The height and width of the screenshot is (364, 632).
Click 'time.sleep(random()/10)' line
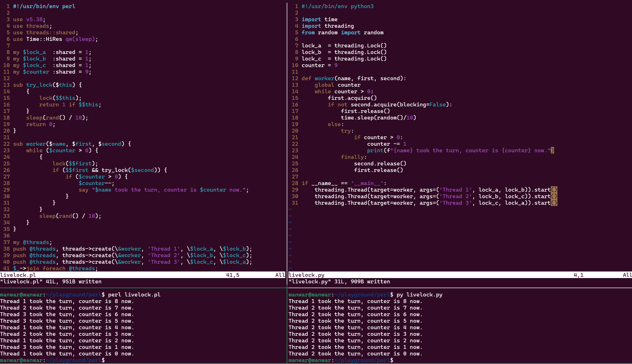click(x=379, y=118)
